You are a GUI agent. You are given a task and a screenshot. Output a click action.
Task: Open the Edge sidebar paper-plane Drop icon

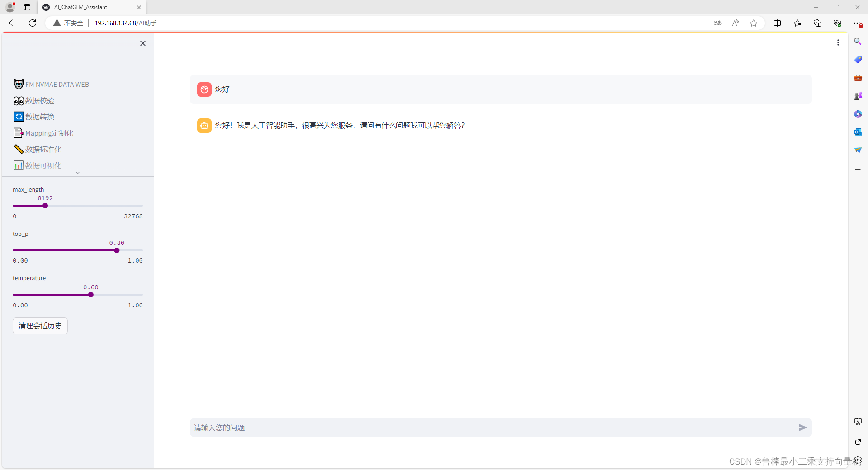coord(858,150)
